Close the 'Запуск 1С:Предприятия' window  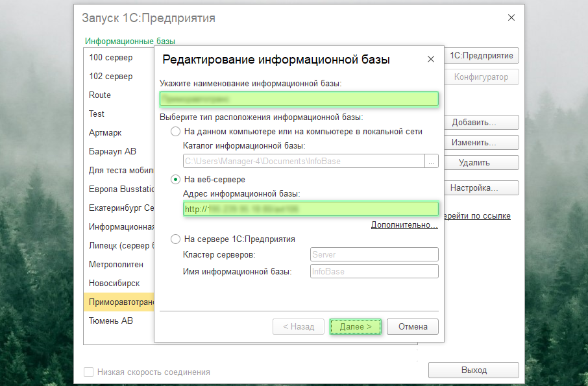tap(511, 18)
